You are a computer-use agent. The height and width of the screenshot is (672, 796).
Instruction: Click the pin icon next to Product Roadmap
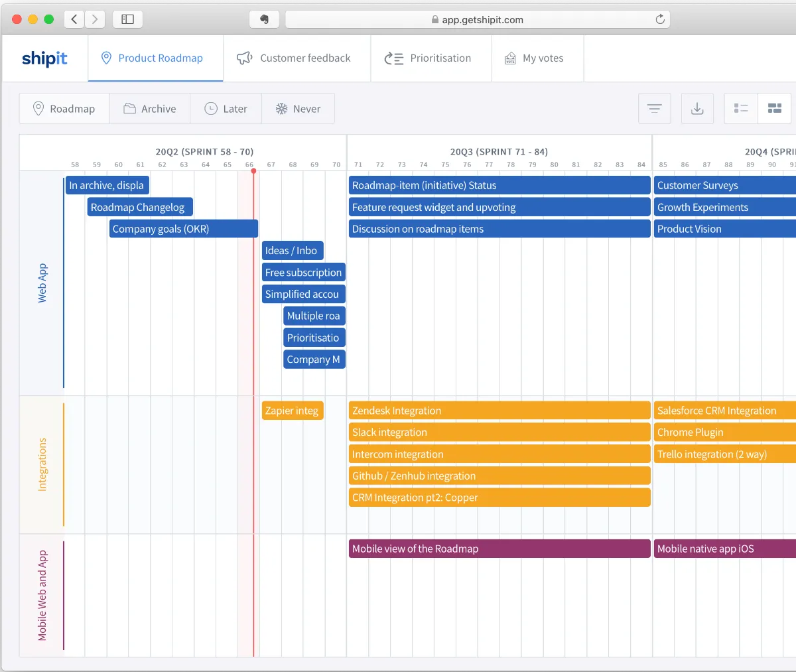click(x=107, y=58)
